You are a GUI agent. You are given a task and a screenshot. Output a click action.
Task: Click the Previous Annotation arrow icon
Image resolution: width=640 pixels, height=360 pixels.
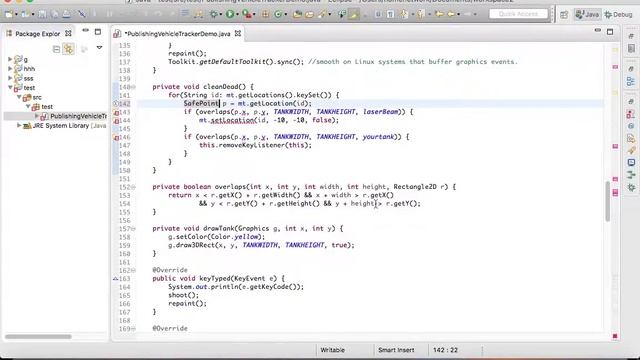[420, 14]
